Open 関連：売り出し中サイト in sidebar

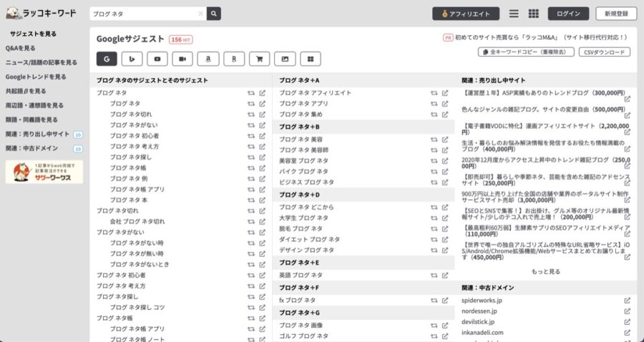(x=37, y=134)
